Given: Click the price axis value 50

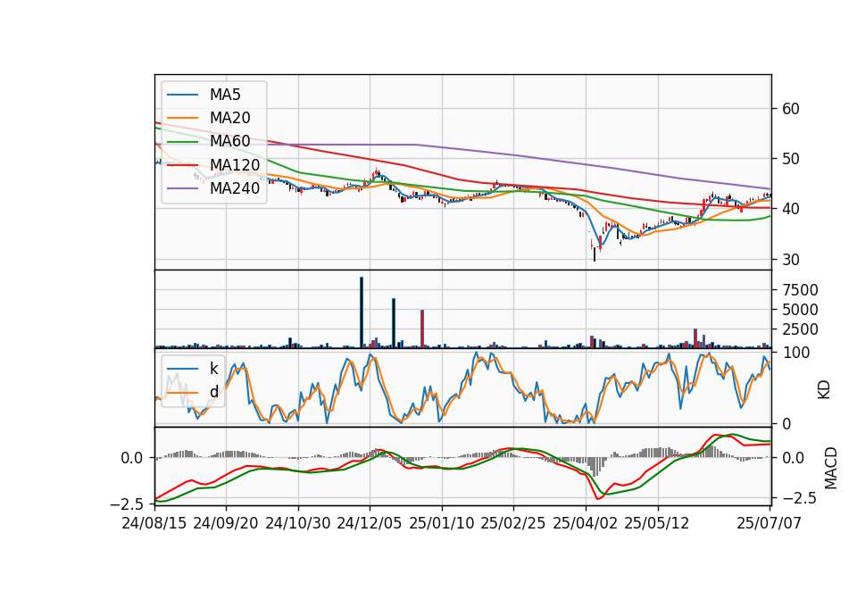Looking at the screenshot, I should [790, 159].
